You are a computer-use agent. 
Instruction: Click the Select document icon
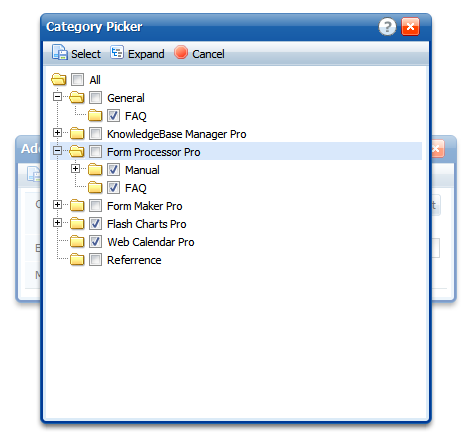point(60,53)
